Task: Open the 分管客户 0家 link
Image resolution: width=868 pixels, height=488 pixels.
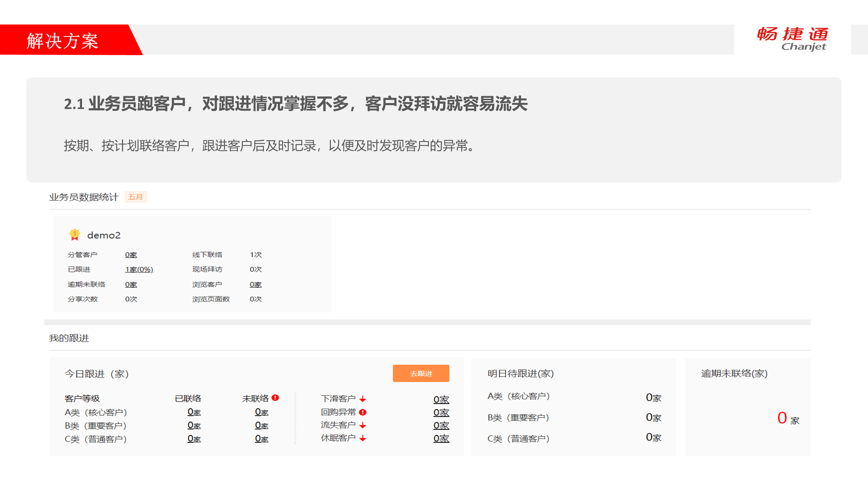Action: coord(131,255)
